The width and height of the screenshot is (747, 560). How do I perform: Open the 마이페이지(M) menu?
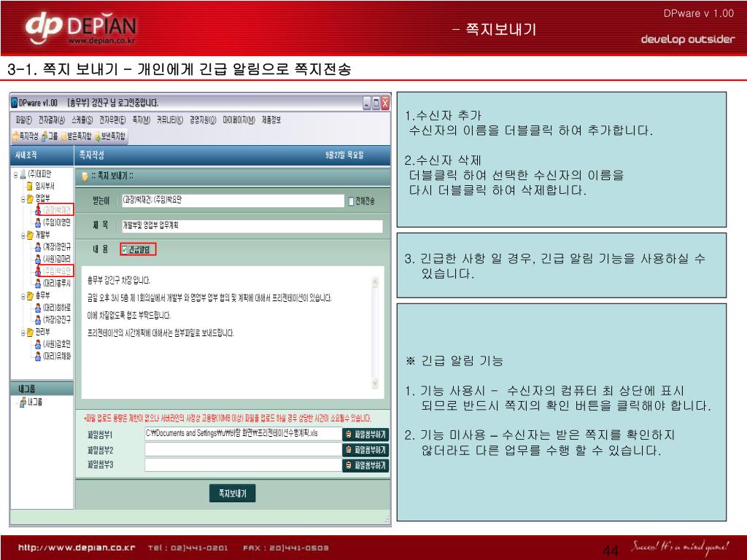(239, 120)
